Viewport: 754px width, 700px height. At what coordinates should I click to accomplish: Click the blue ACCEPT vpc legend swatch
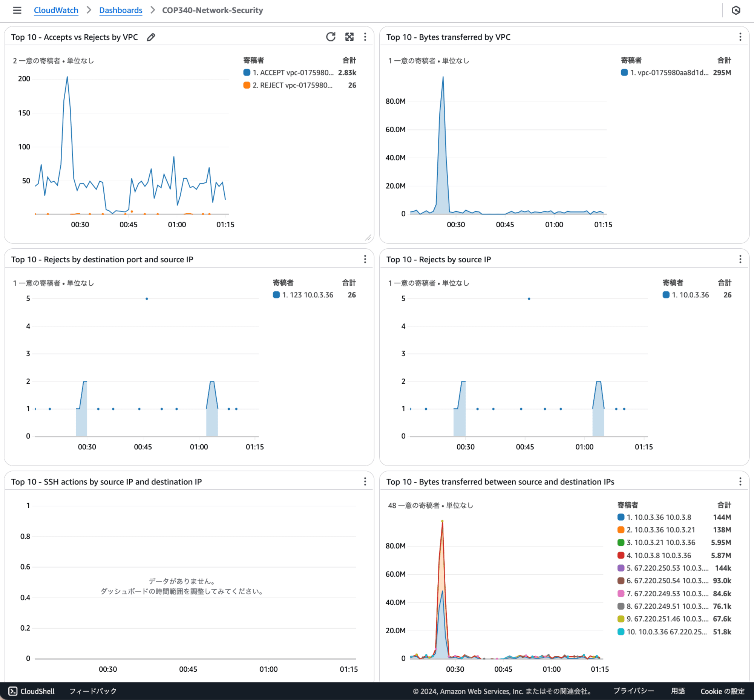tap(247, 72)
